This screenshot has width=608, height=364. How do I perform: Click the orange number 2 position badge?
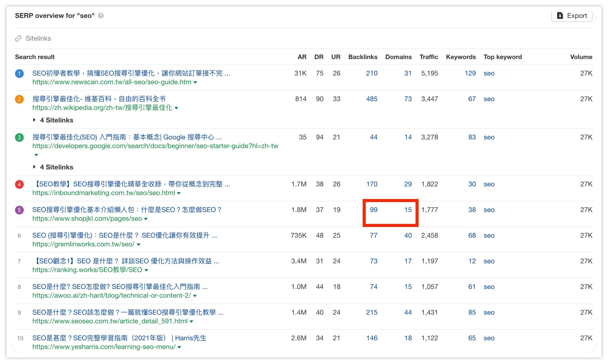19,99
